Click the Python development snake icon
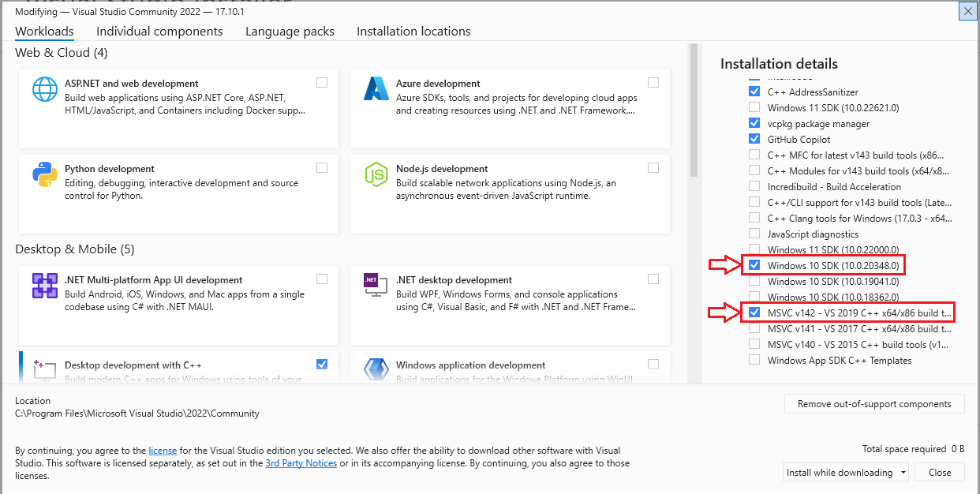 (45, 174)
